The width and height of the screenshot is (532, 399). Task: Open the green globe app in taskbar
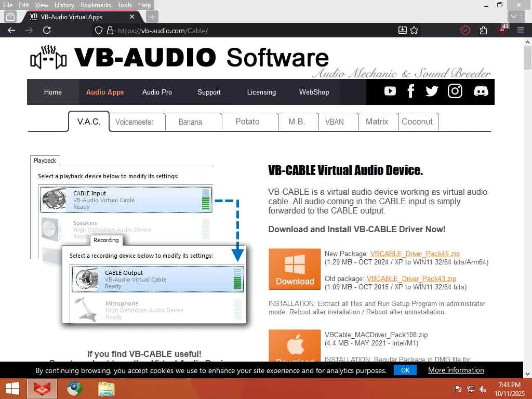point(74,389)
